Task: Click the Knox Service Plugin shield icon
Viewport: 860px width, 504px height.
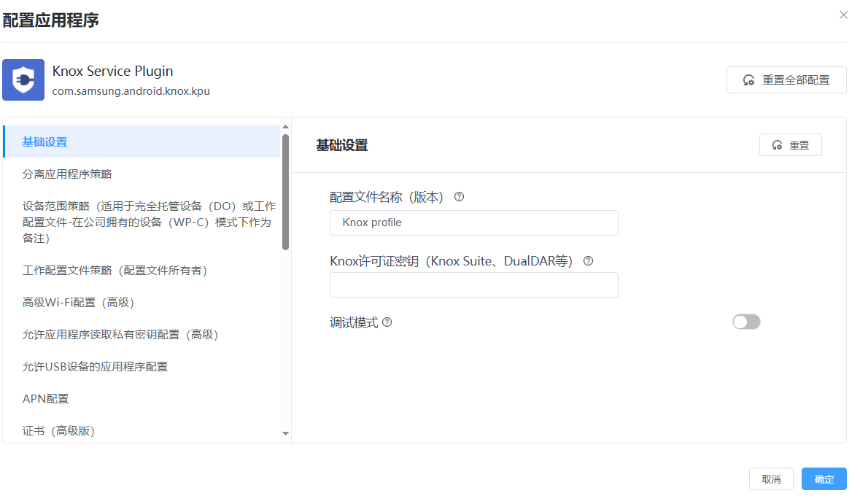Action: (23, 80)
